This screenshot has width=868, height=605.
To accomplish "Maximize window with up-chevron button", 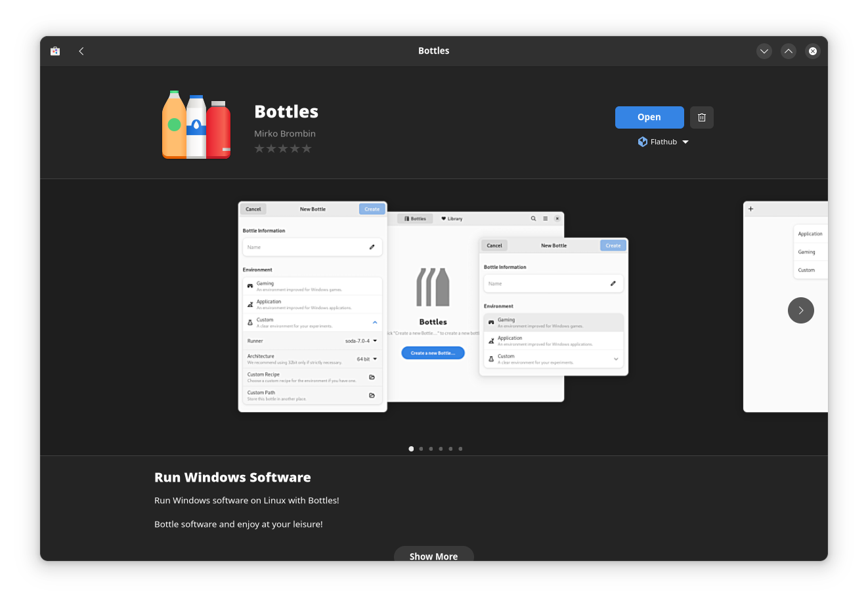I will [x=789, y=51].
